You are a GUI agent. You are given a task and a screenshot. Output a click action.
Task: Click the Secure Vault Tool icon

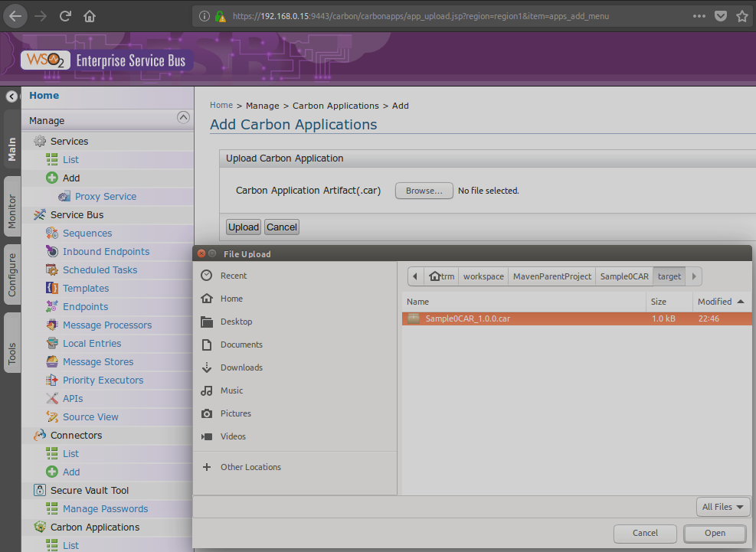tap(39, 491)
